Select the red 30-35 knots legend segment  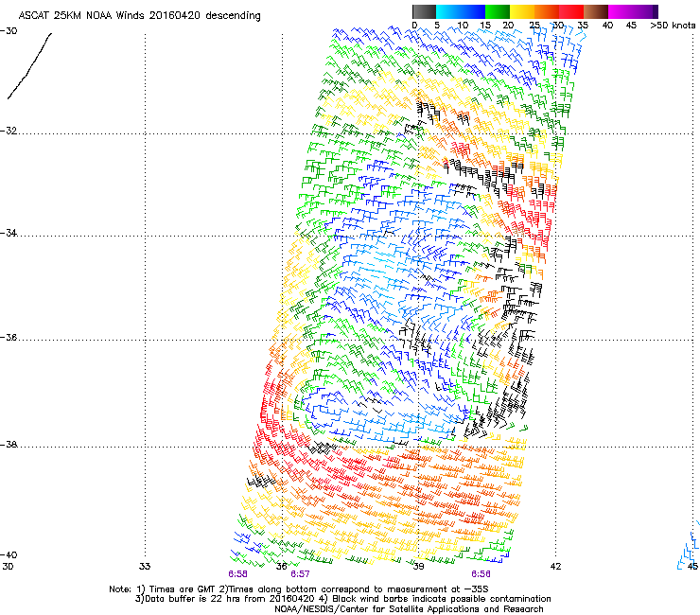571,11
